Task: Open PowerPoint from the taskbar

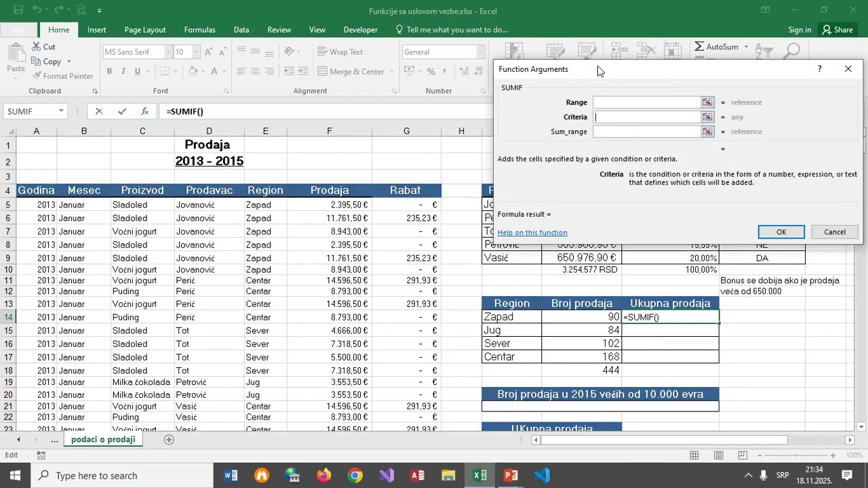Action: [511, 475]
